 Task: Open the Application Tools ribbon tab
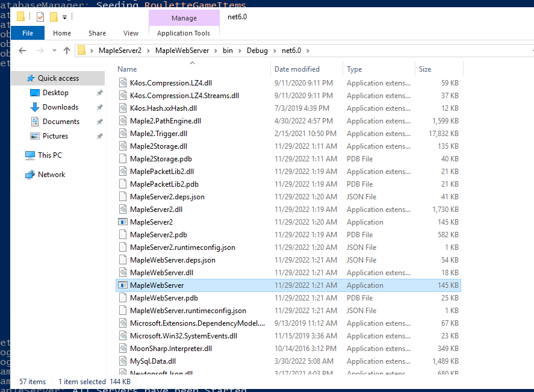pos(184,33)
